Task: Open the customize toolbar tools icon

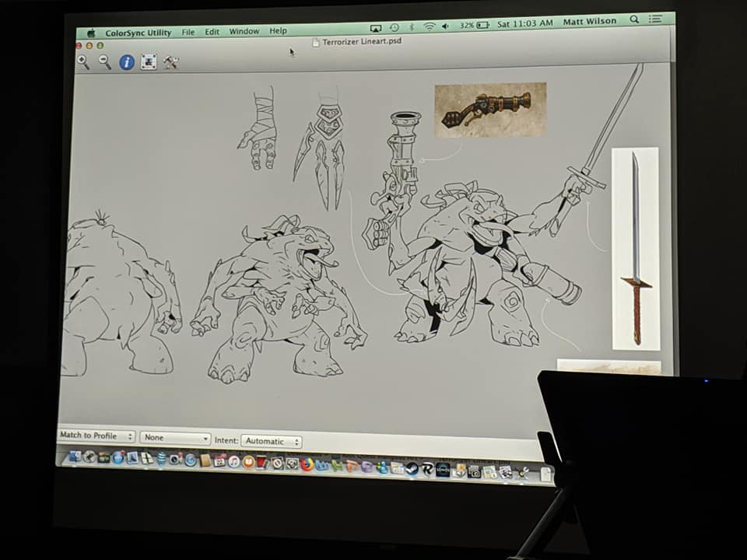Action: point(170,62)
